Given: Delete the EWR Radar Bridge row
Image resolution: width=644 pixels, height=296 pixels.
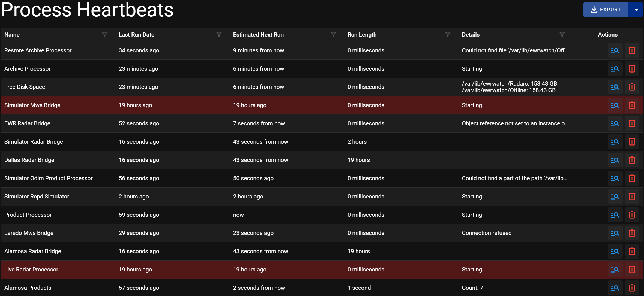Looking at the screenshot, I should tap(632, 123).
